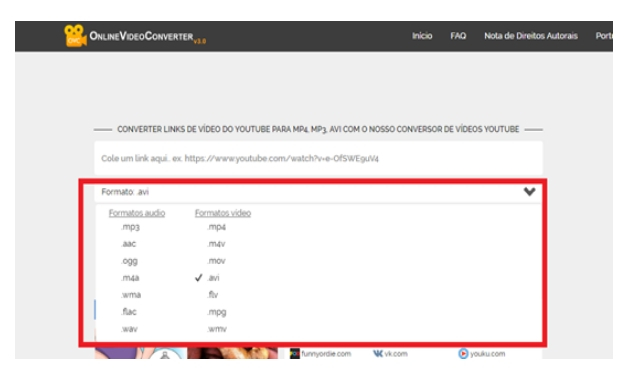Image resolution: width=628 pixels, height=380 pixels.
Task: Open the funnyordie.com link
Action: [x=326, y=354]
